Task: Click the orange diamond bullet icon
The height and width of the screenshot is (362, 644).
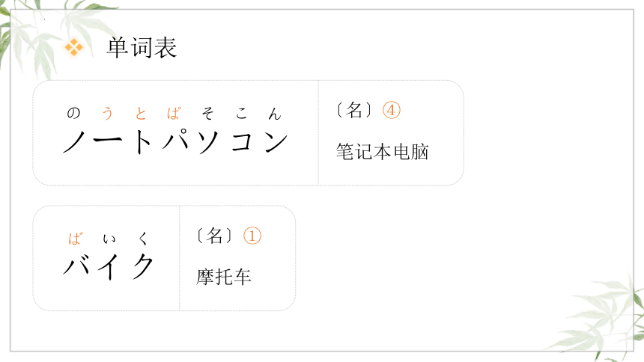Action: click(x=74, y=47)
